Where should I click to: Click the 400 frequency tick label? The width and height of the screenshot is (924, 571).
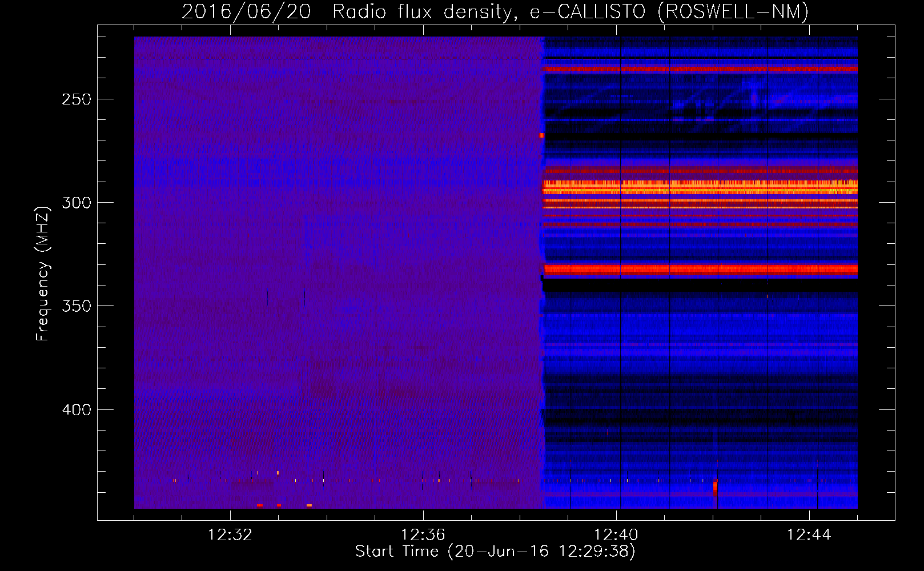click(77, 410)
